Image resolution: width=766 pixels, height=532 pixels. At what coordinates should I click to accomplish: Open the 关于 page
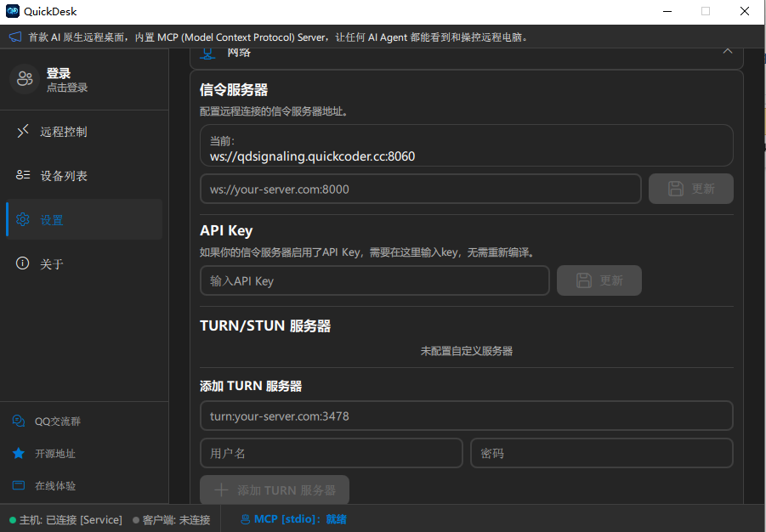click(x=84, y=263)
